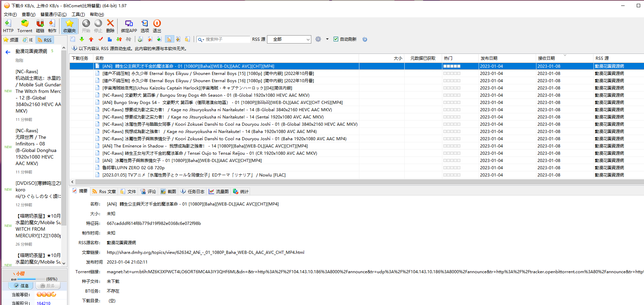Switch to the 摘要 summary tab
The height and width of the screenshot is (305, 644).
coord(80,191)
